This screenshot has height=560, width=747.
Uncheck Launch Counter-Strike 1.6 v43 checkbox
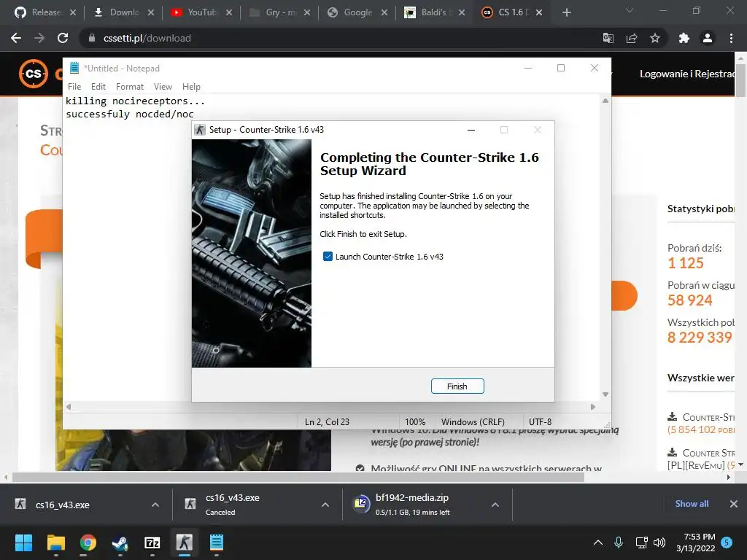tap(328, 257)
